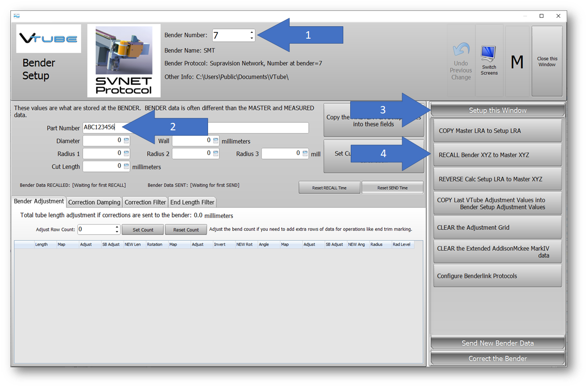Click calculator icon in Cut Length field

[126, 166]
